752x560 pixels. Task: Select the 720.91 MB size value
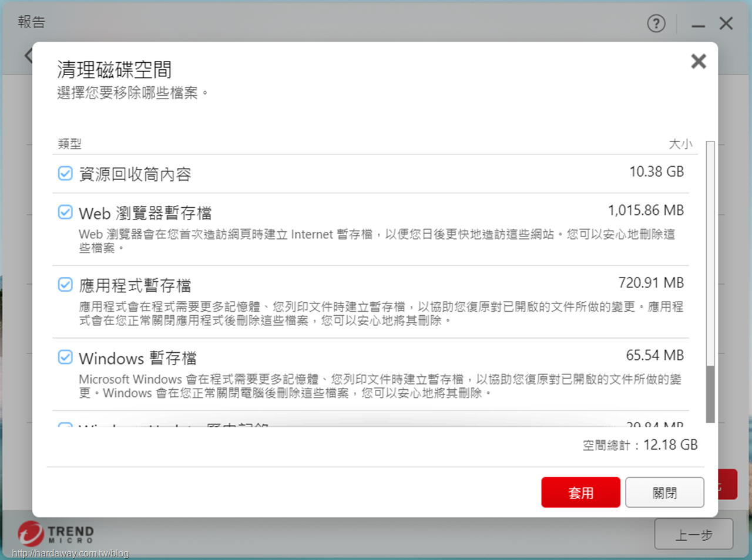point(651,283)
